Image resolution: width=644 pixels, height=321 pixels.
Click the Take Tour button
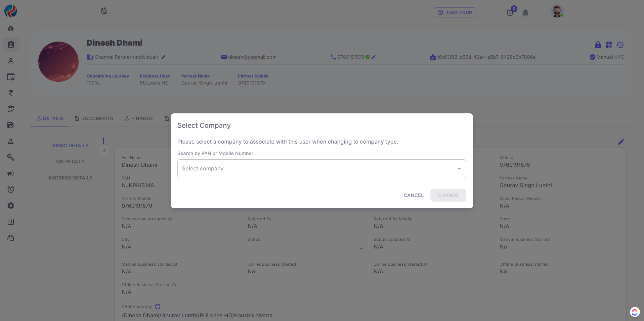point(455,12)
